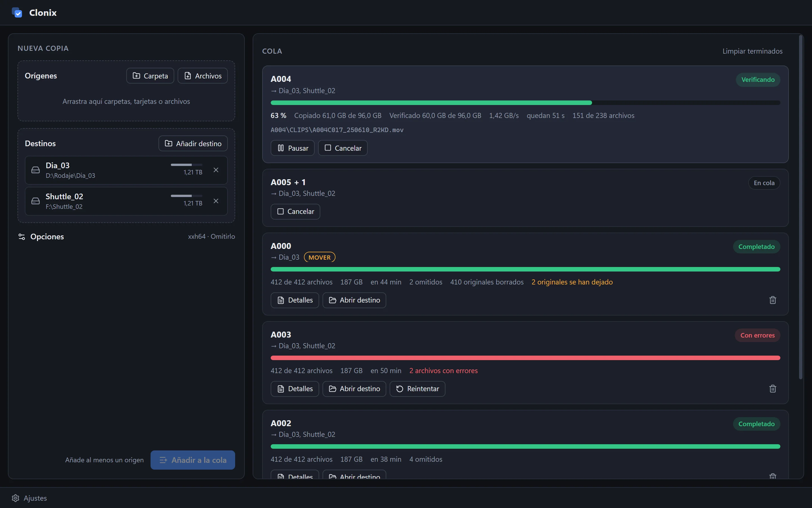Click the Dia_03 path D:\Rodaje\Dia_03

[70, 175]
